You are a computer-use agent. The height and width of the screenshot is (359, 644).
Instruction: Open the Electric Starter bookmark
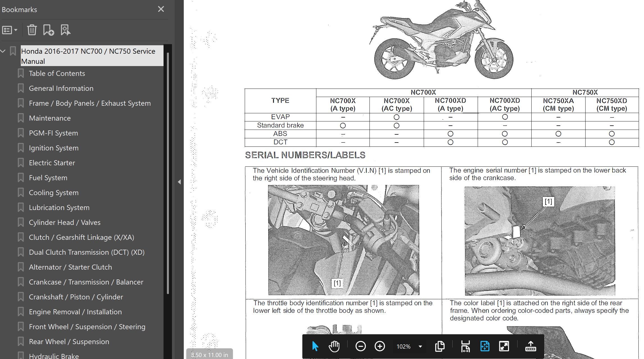[52, 163]
